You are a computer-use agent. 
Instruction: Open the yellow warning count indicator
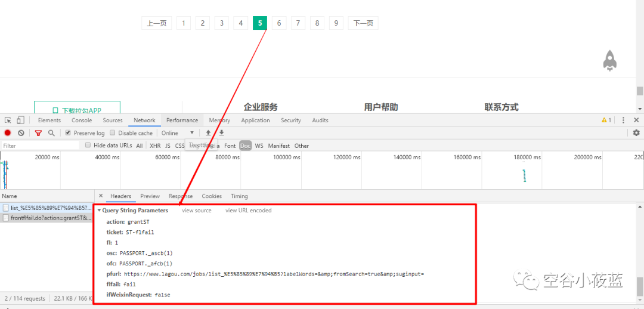click(x=606, y=120)
